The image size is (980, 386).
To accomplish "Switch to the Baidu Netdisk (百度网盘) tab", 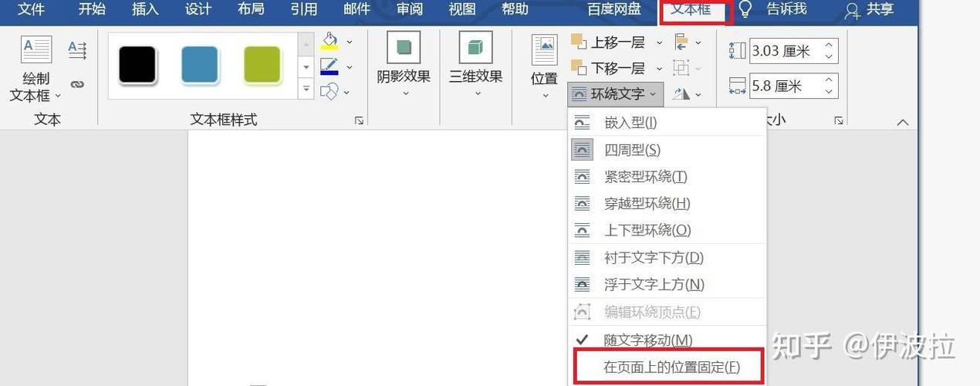I will coord(614,9).
